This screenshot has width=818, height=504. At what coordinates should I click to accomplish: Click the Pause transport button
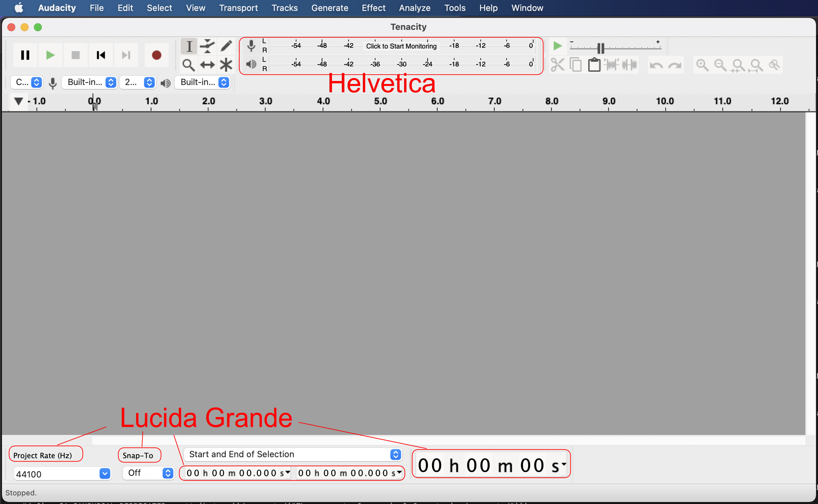click(25, 55)
